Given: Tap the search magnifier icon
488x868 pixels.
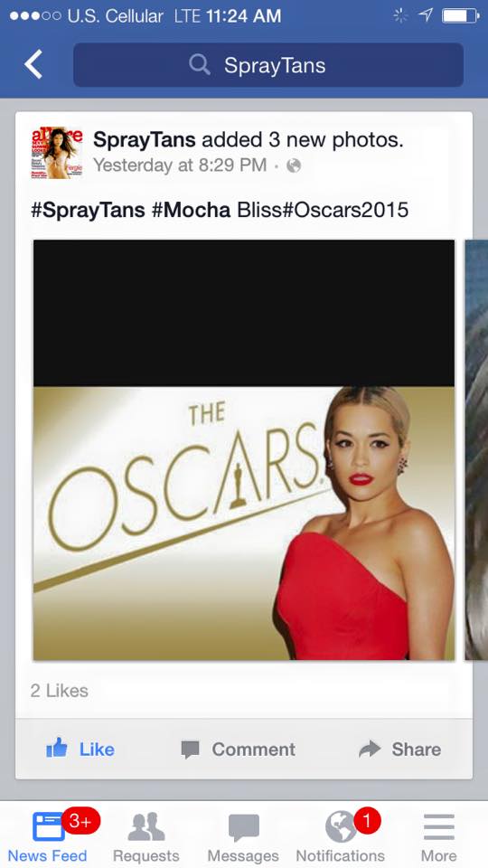Looking at the screenshot, I should click(200, 65).
